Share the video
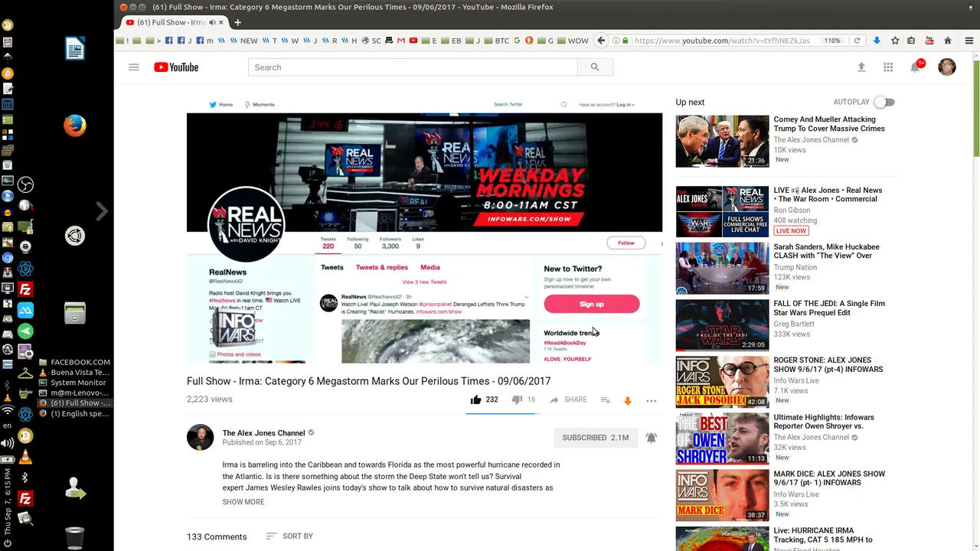Image resolution: width=980 pixels, height=551 pixels. coord(568,399)
